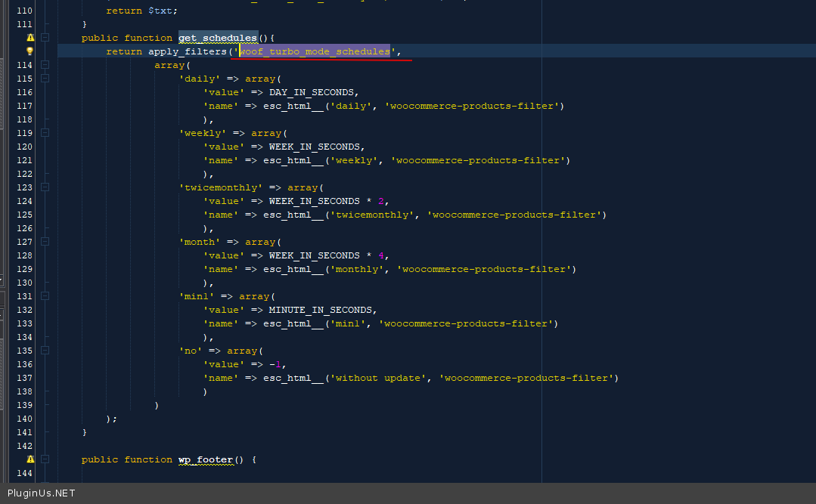Image resolution: width=816 pixels, height=504 pixels.
Task: Click esc_html__ on line 133
Action: [293, 323]
